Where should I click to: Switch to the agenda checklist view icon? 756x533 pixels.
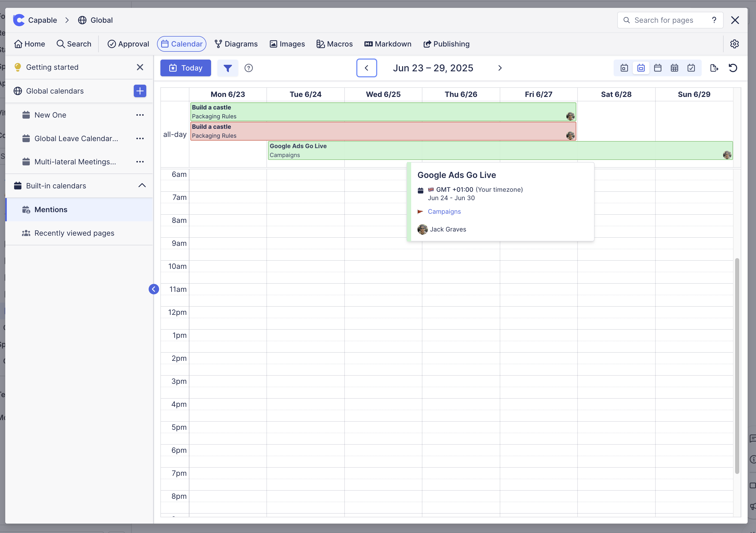[x=691, y=68]
